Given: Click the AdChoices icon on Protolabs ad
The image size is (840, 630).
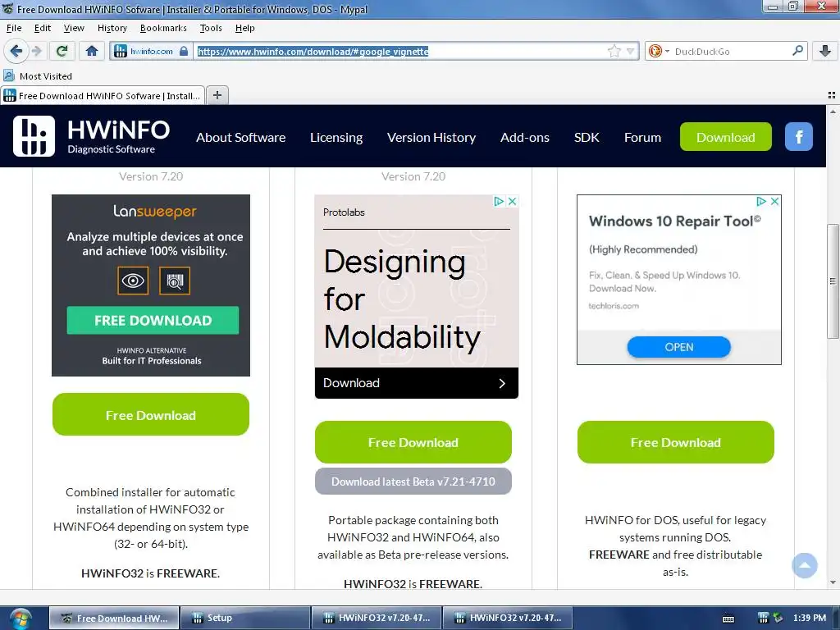Looking at the screenshot, I should tap(499, 202).
